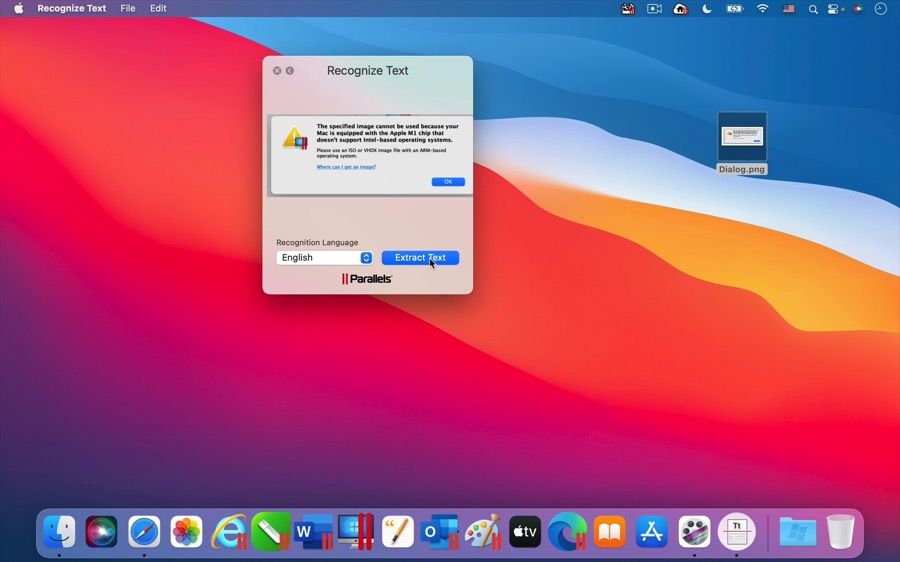Click the back arrow in Recognize Text window
Screen dimensions: 900x562
290,71
